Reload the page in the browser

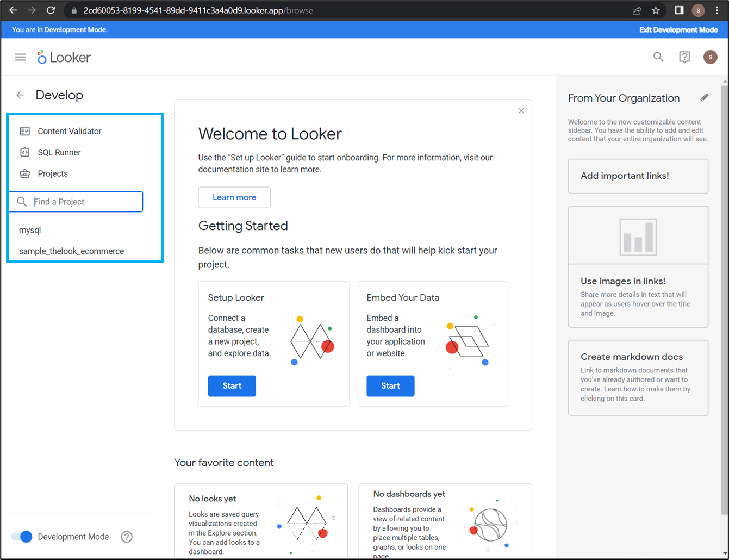click(x=51, y=10)
